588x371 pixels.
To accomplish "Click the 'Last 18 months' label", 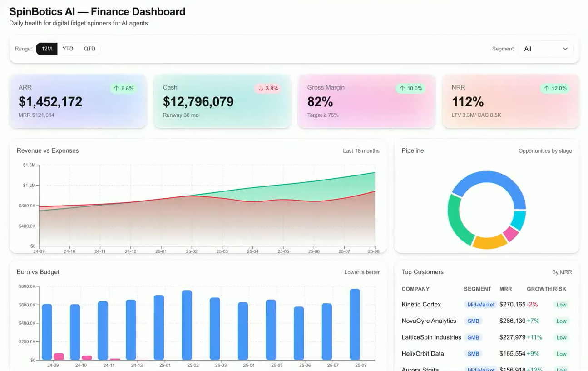I will (361, 151).
